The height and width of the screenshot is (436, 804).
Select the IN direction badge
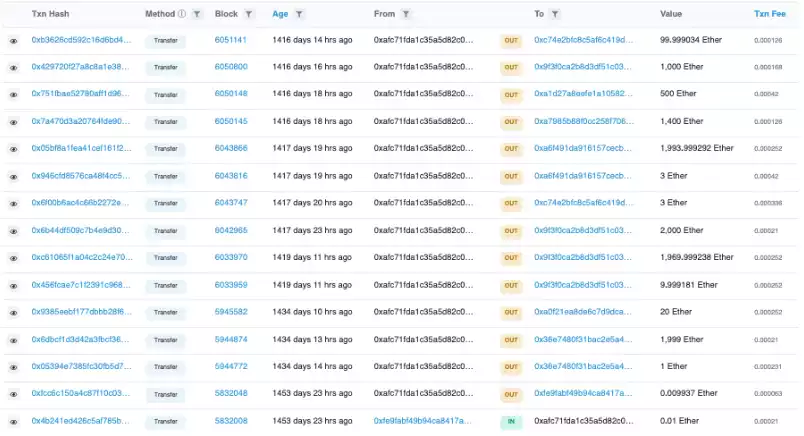(511, 422)
